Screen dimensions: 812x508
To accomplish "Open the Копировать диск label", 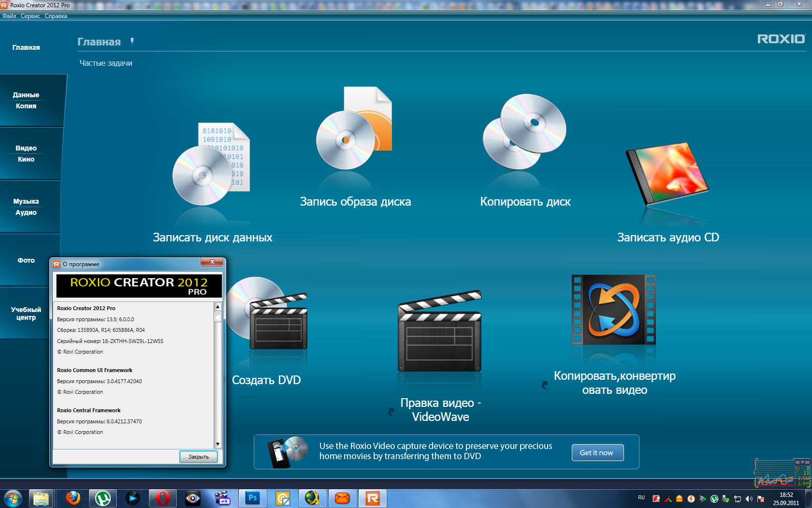I will 525,202.
